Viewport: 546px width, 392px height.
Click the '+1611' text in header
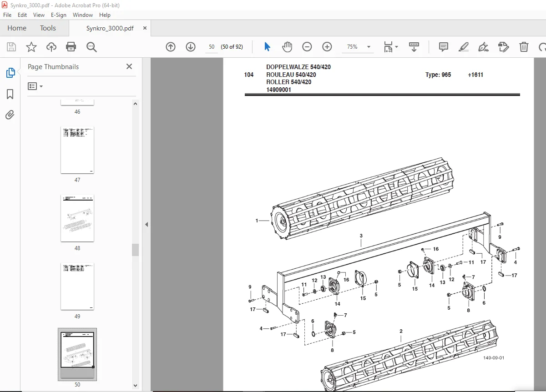pyautogui.click(x=475, y=75)
